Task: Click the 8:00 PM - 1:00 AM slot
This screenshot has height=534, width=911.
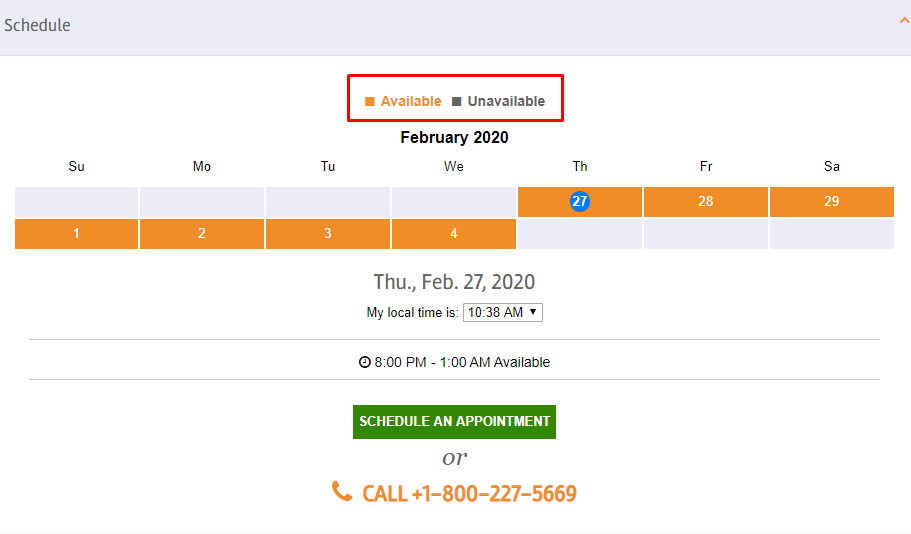Action: (x=454, y=362)
